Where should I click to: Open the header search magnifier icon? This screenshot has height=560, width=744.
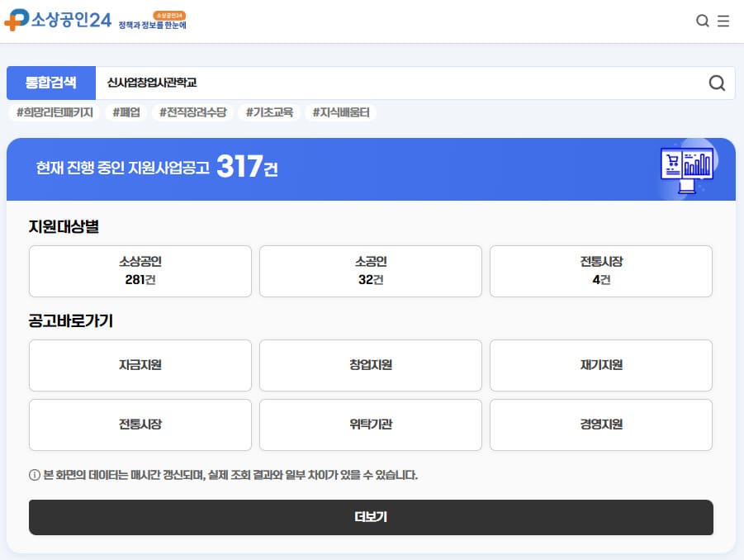click(x=703, y=21)
